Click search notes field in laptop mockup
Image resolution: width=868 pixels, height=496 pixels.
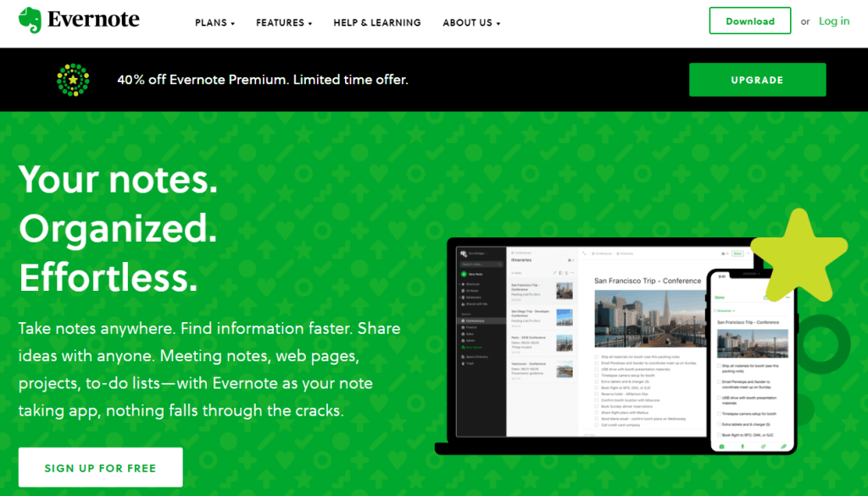click(481, 264)
